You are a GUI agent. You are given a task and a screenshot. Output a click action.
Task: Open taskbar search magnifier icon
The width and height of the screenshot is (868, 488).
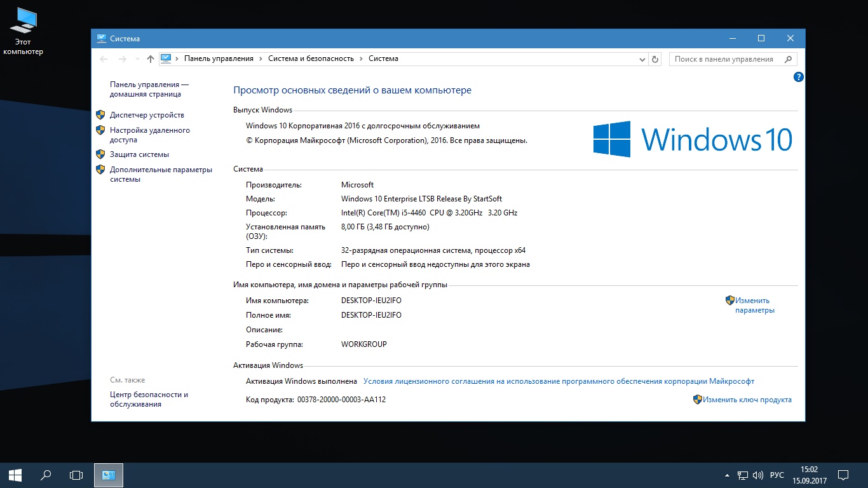[46, 475]
